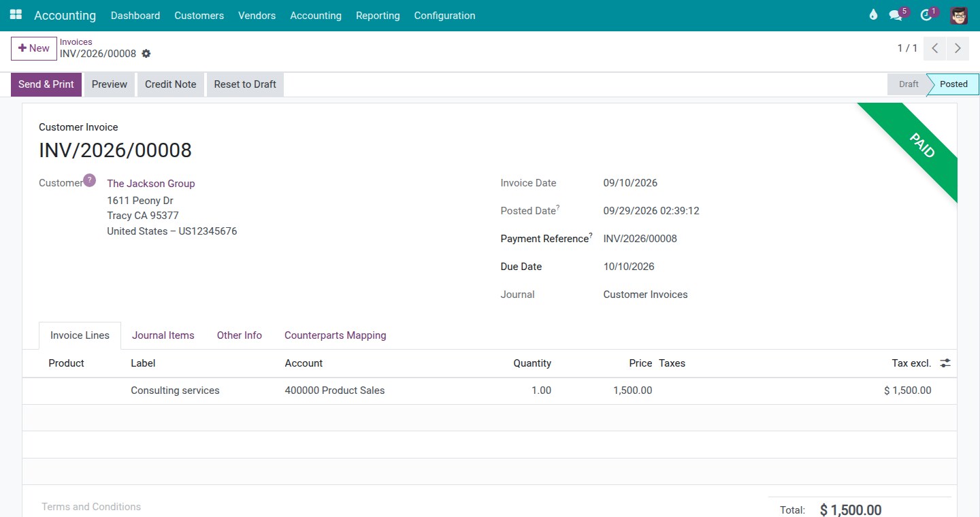Click the Total amount $ 1,500.00

point(851,510)
